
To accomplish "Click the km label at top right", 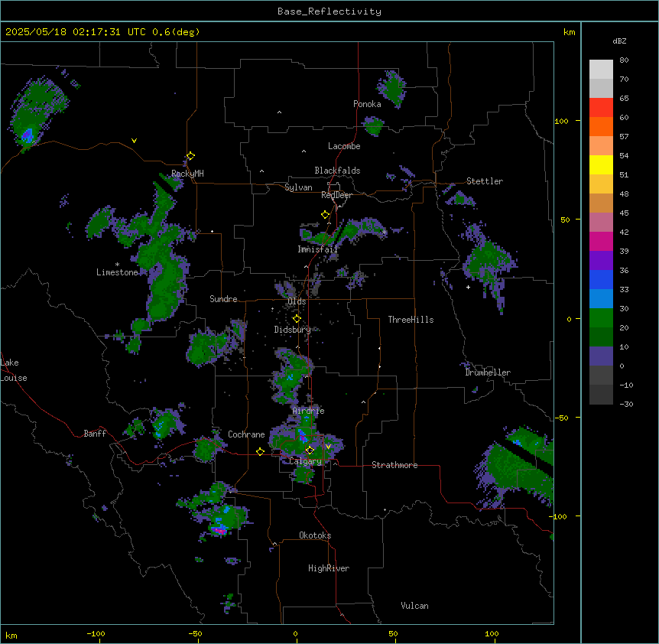I will (570, 32).
